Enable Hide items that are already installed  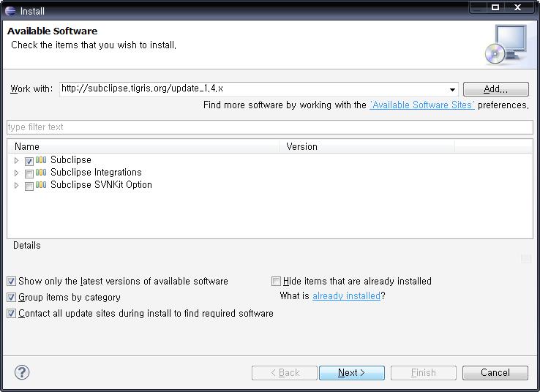[x=276, y=281]
